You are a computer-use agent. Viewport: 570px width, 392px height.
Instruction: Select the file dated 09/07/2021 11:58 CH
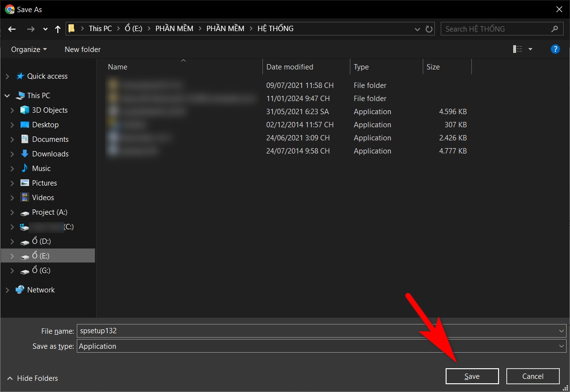pos(287,85)
